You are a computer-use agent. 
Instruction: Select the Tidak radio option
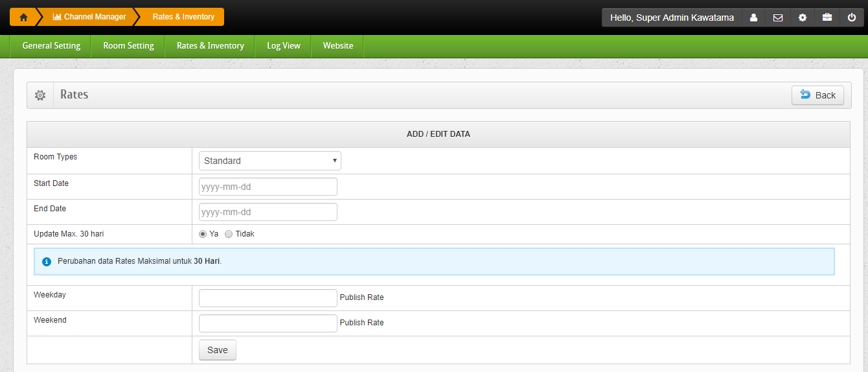click(229, 234)
